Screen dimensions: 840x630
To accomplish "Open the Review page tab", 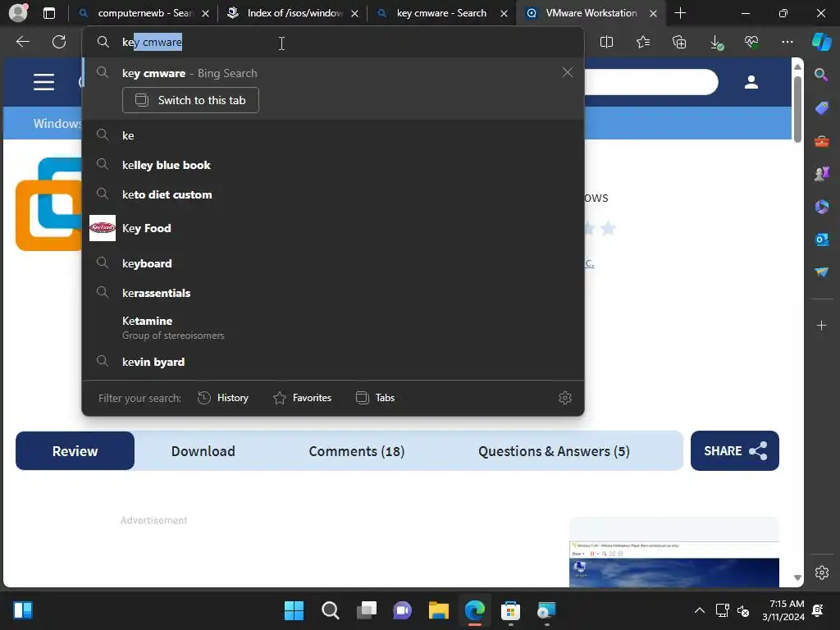I will coord(75,451).
